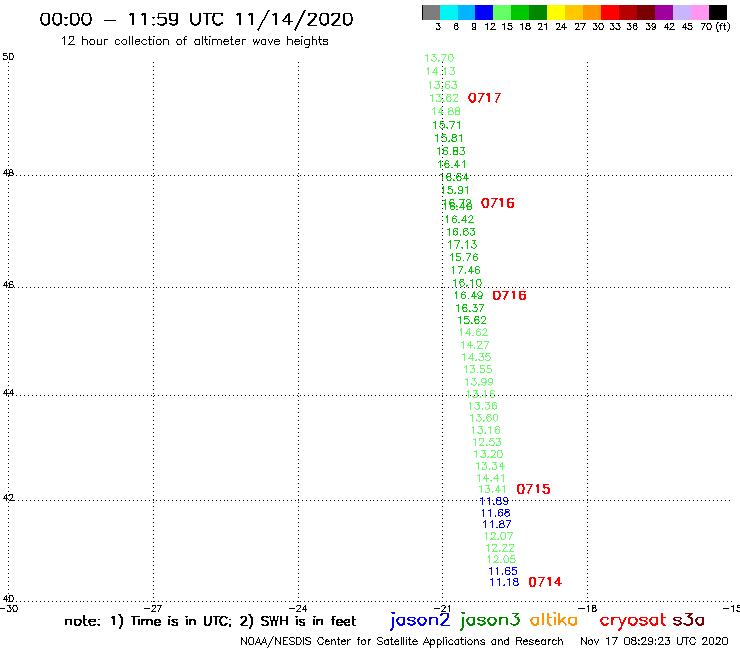Viewport: 740px width, 650px height.
Task: Pick the pink swatch in the color scale
Action: pos(700,12)
